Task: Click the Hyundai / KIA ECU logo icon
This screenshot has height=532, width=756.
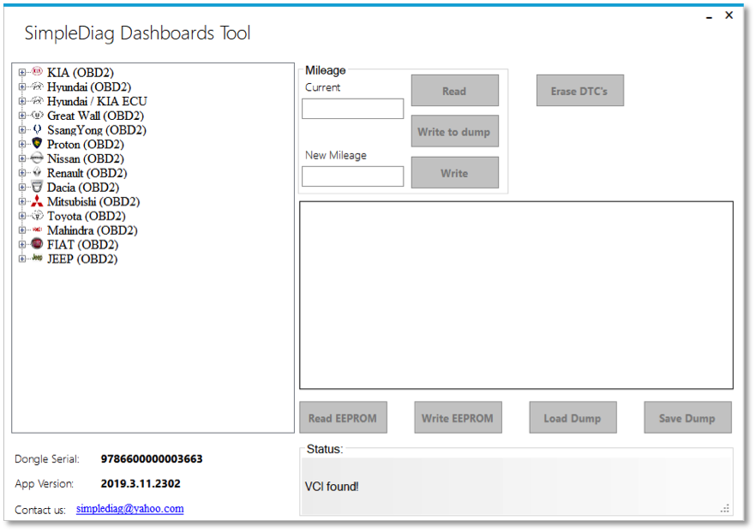Action: [x=37, y=101]
